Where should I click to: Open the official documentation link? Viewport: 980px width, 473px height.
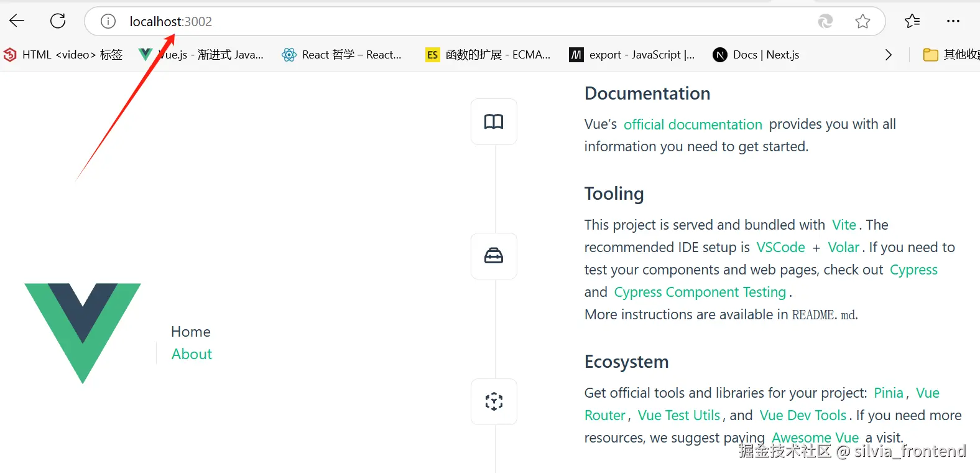pyautogui.click(x=693, y=124)
